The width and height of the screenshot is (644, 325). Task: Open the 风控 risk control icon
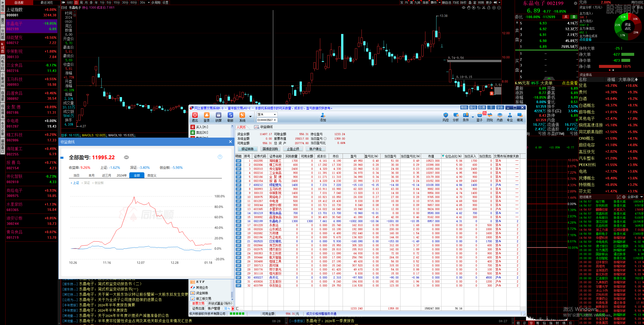446,117
